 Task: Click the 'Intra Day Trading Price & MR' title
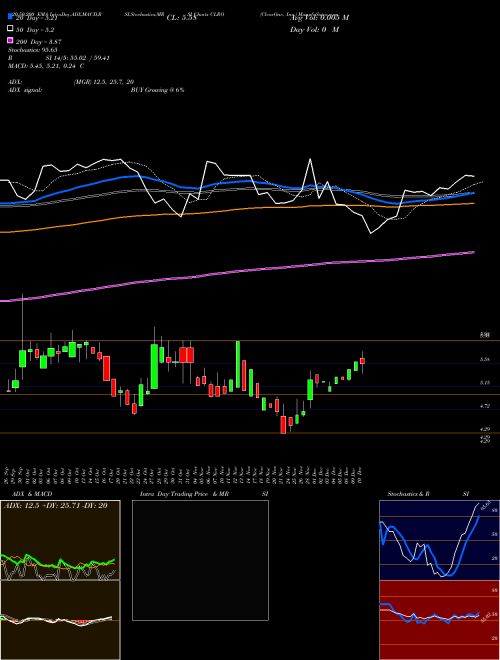tap(184, 494)
